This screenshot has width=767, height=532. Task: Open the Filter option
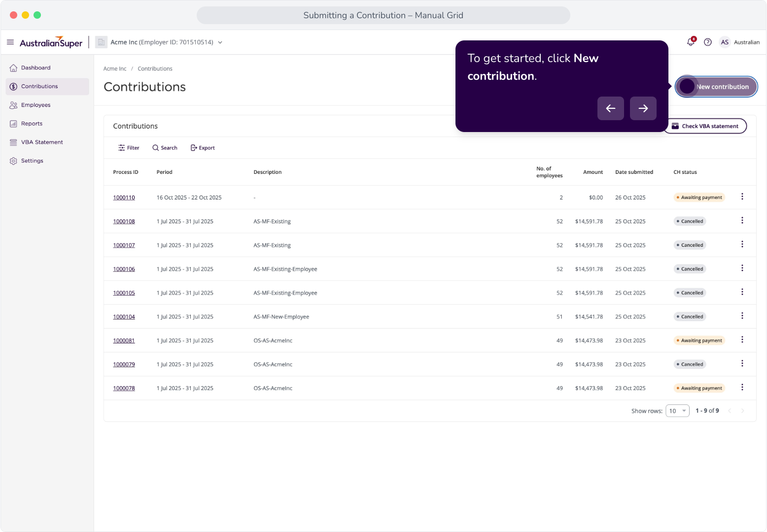129,148
